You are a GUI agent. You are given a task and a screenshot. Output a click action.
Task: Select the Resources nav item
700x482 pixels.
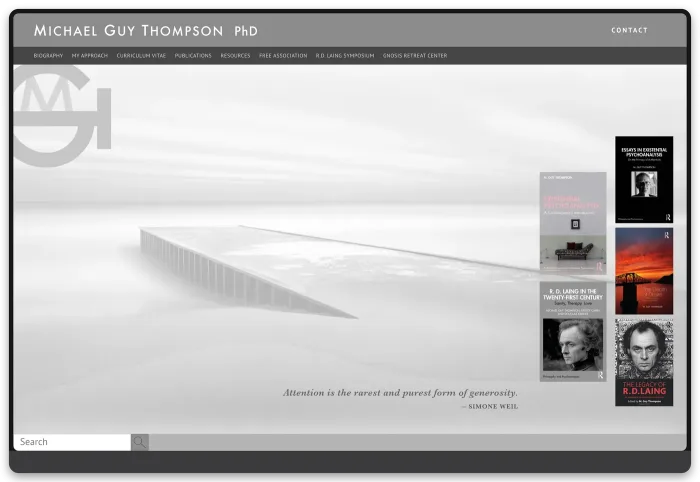[x=235, y=56]
